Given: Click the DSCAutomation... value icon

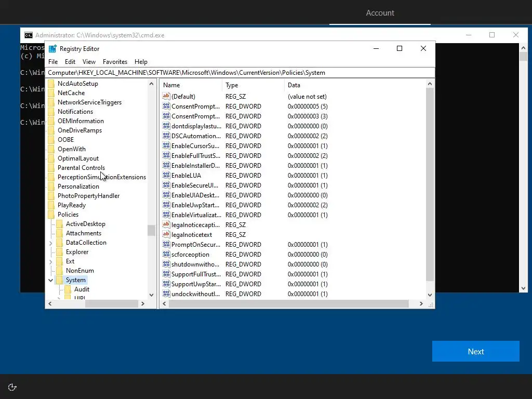Looking at the screenshot, I should click(166, 136).
